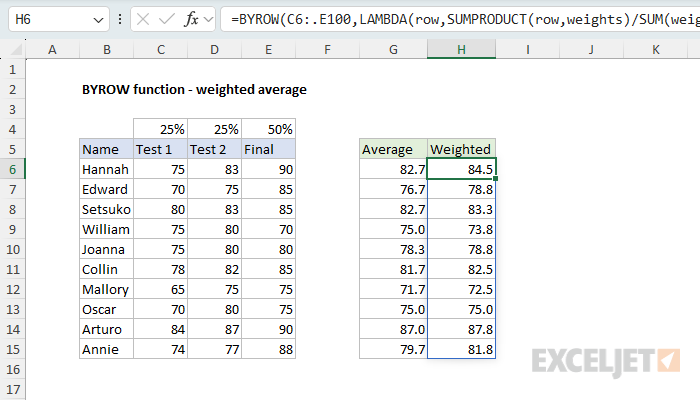Click the 'Final' header cell
The width and height of the screenshot is (700, 400).
coord(269,150)
